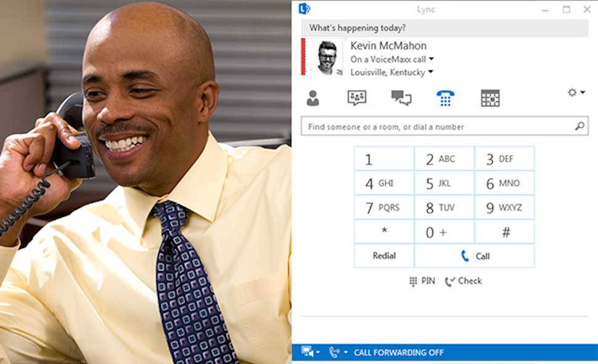Screen dimensions: 598x364
Task: Open the Contacts view icon
Action: click(x=313, y=98)
